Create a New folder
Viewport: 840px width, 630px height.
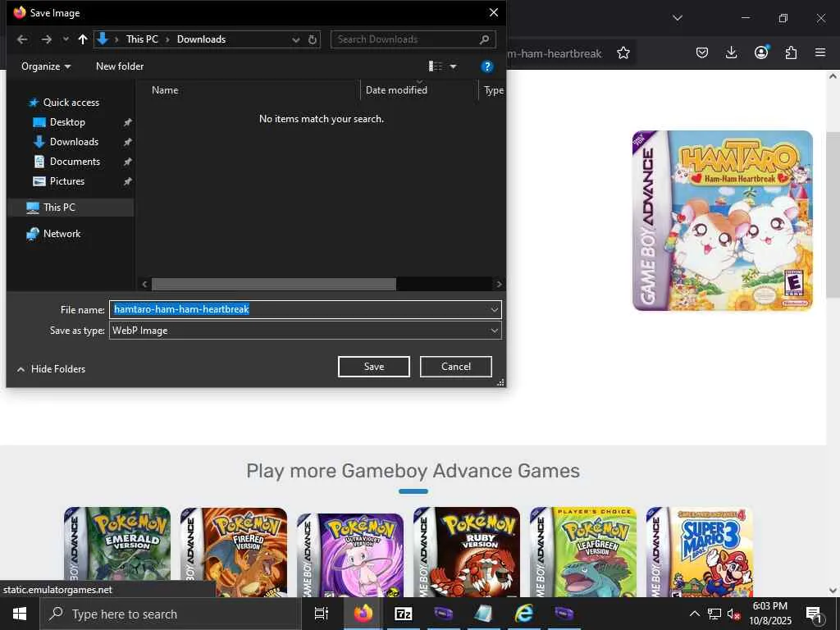120,66
